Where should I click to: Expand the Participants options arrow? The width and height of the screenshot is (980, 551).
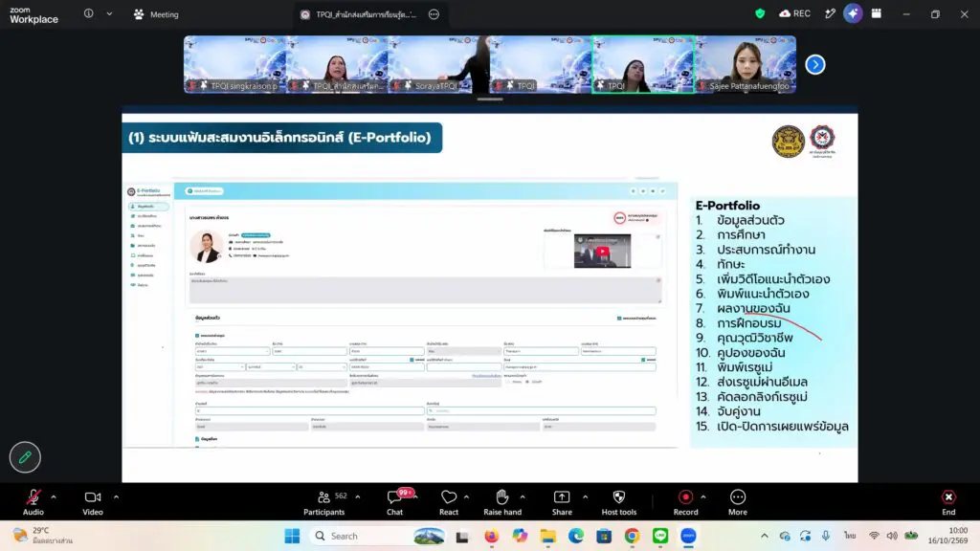(358, 497)
